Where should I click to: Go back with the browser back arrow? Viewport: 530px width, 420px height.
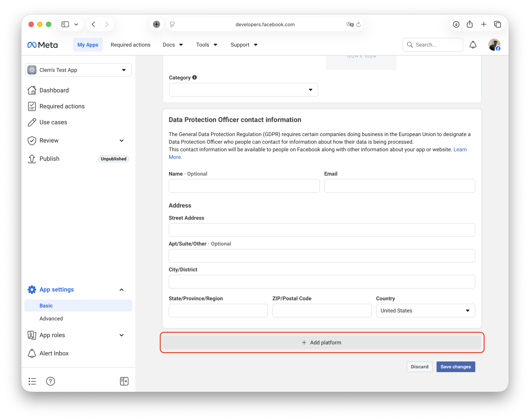[x=93, y=24]
